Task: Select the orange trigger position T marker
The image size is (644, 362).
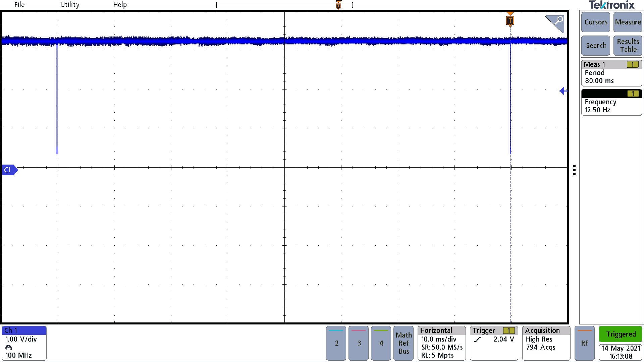Action: tap(510, 21)
